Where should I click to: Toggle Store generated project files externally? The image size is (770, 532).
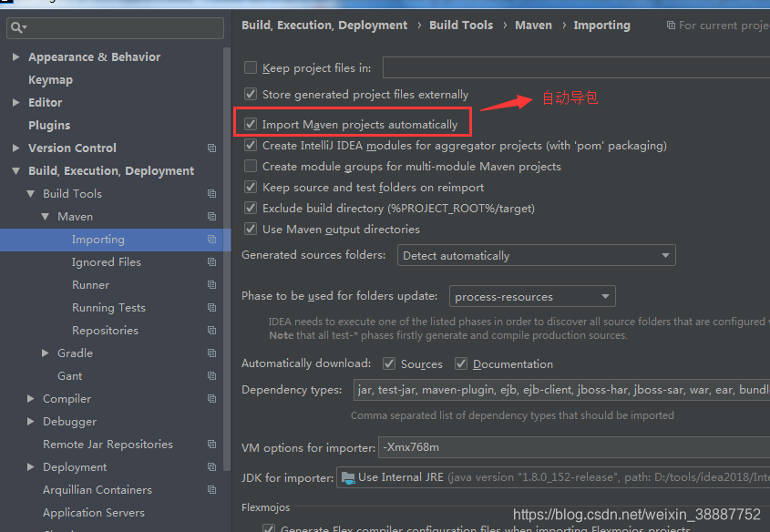click(251, 94)
